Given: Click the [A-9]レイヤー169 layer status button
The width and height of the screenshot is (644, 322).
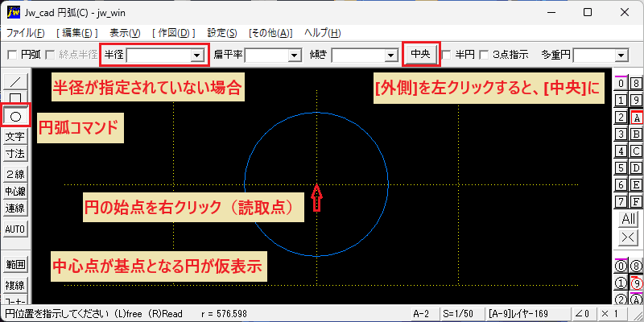Looking at the screenshot, I should 527,314.
